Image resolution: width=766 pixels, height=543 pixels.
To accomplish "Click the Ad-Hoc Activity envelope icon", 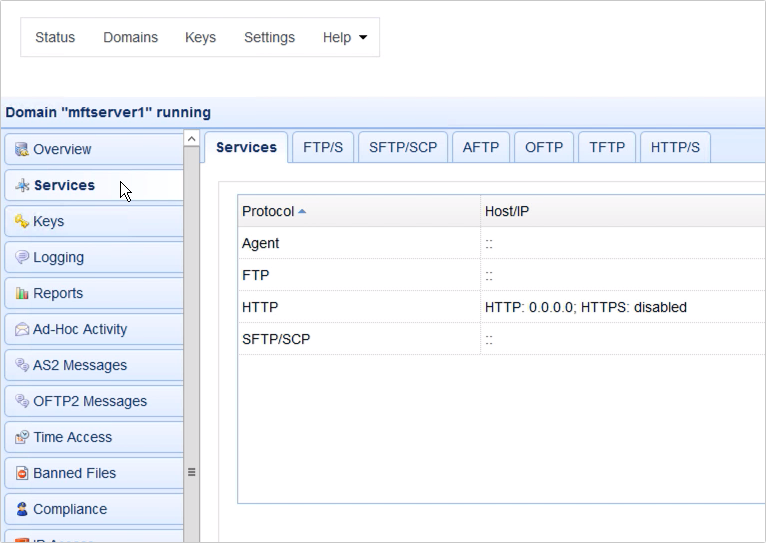I will point(22,329).
